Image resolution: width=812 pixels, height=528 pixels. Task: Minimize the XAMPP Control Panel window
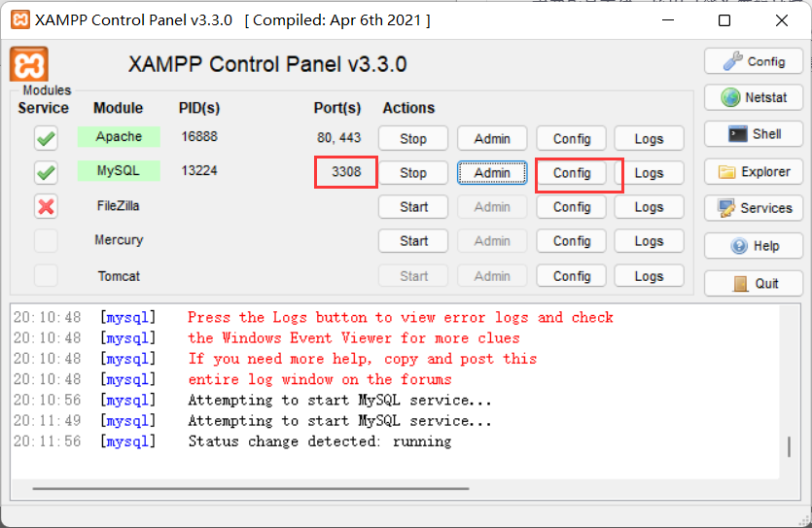click(x=668, y=20)
